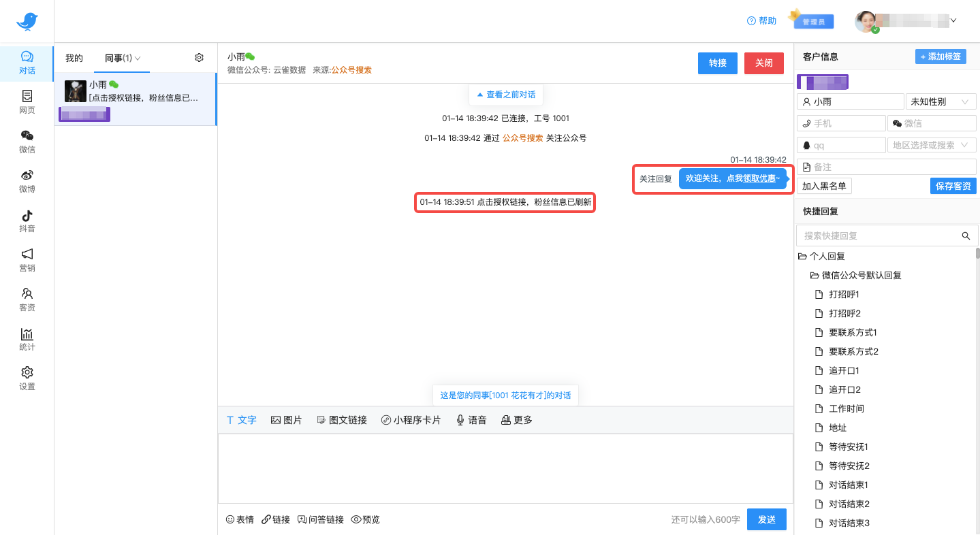The width and height of the screenshot is (980, 535).
Task: Switch to 小程序卡片 message mode
Action: pos(411,420)
